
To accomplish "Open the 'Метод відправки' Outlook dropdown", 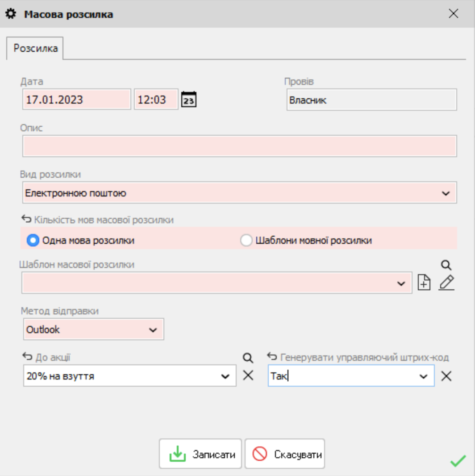I will [x=153, y=330].
